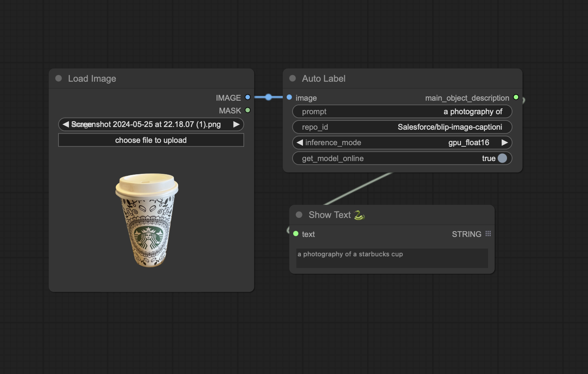
Task: Click the main_object_description output socket
Action: point(516,98)
